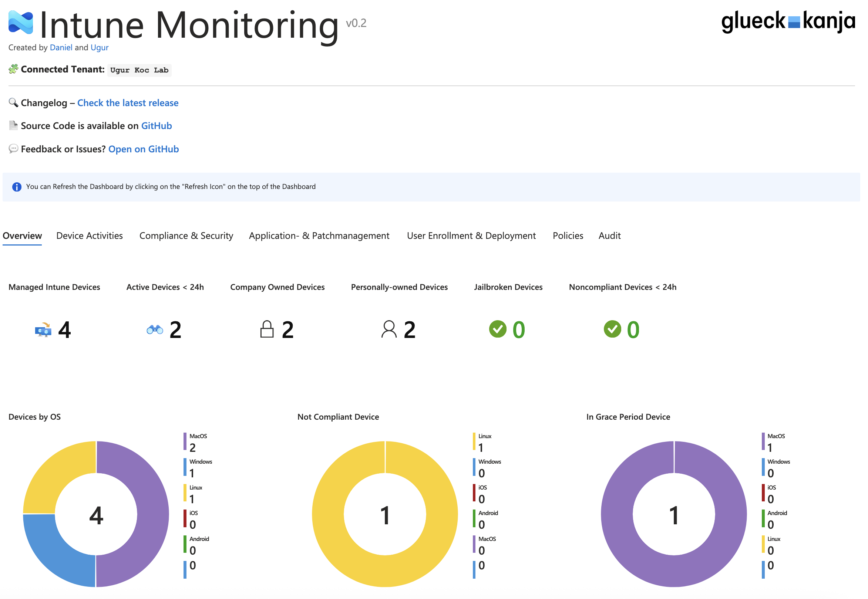Click the Check the latest release link
This screenshot has width=868, height=599.
(x=128, y=102)
